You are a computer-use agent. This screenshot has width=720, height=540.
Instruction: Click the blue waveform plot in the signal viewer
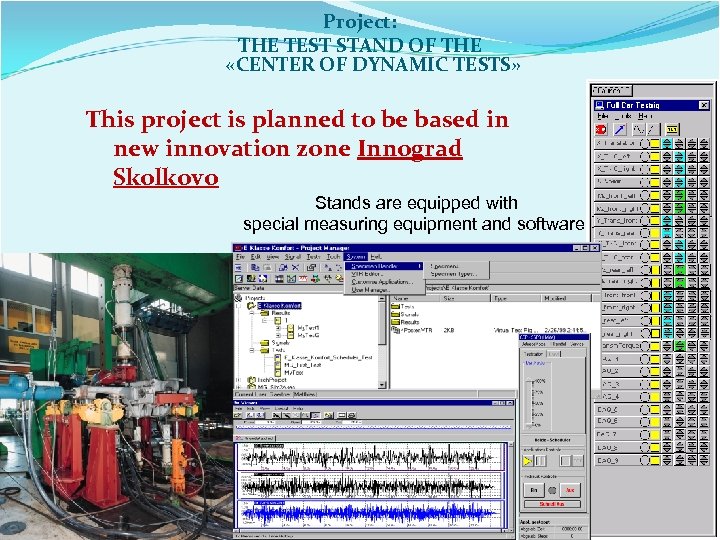coord(370,513)
